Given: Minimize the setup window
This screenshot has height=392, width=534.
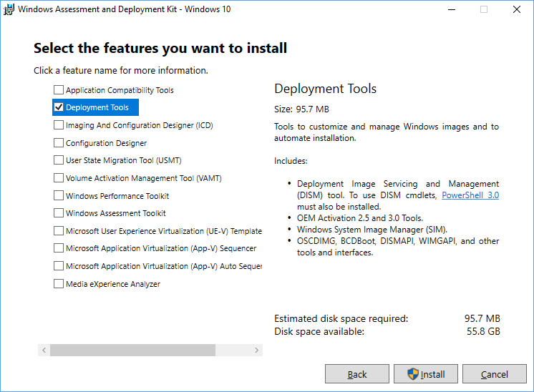Looking at the screenshot, I should 451,10.
